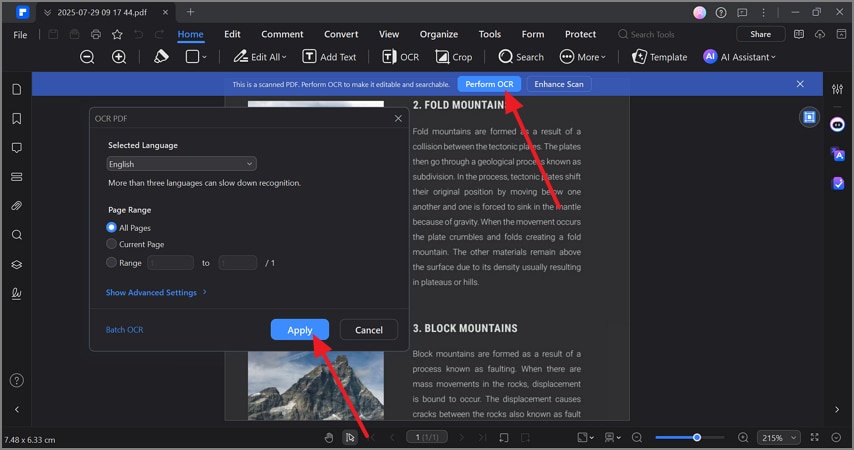Select the Add Text tool

[329, 57]
